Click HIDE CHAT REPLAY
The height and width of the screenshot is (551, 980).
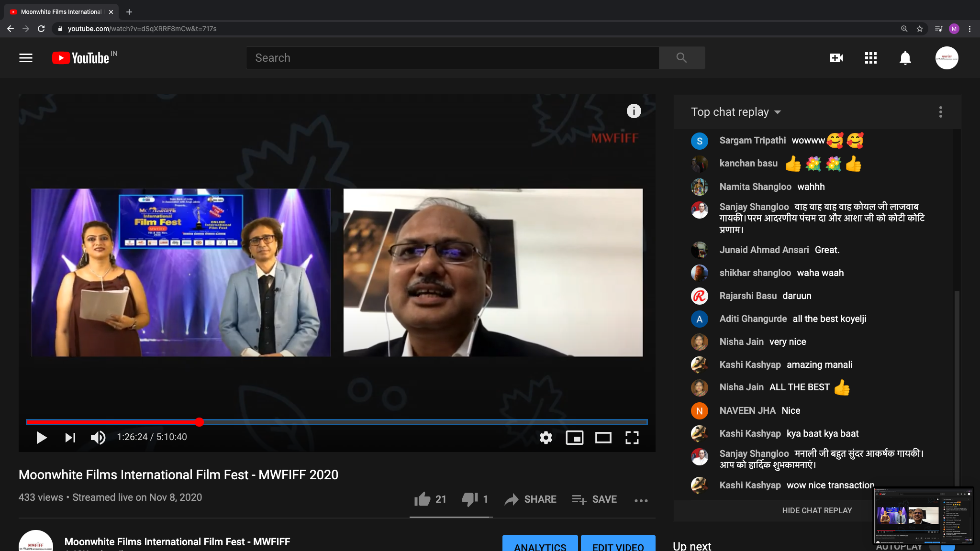816,510
